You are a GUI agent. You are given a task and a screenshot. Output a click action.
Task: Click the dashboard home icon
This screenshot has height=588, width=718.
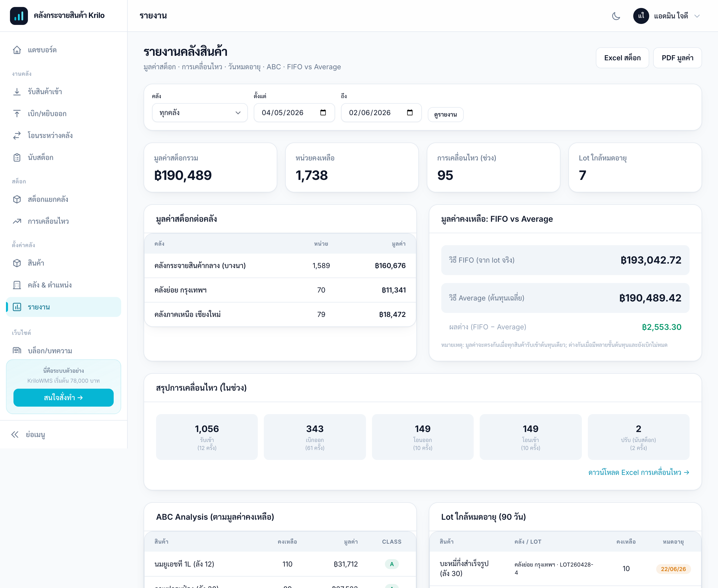17,50
